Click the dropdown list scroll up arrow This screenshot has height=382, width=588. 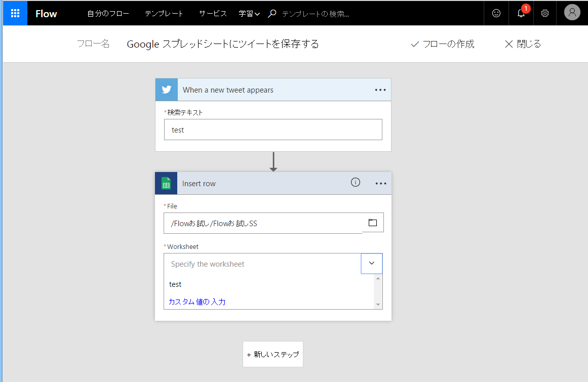(x=378, y=278)
